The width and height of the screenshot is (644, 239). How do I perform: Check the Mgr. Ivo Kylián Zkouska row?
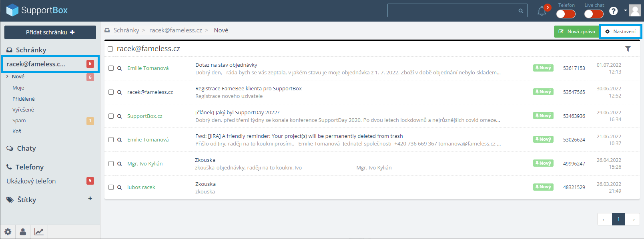tap(111, 164)
